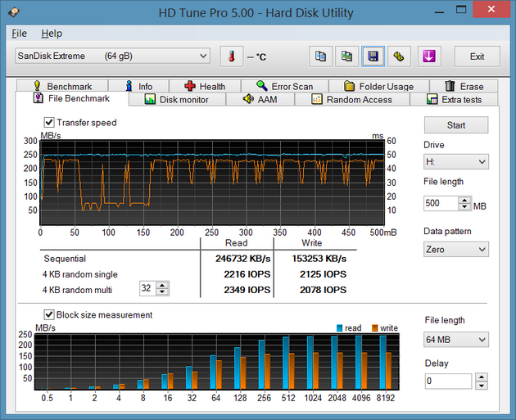Click the Sequential row label

coord(65,259)
